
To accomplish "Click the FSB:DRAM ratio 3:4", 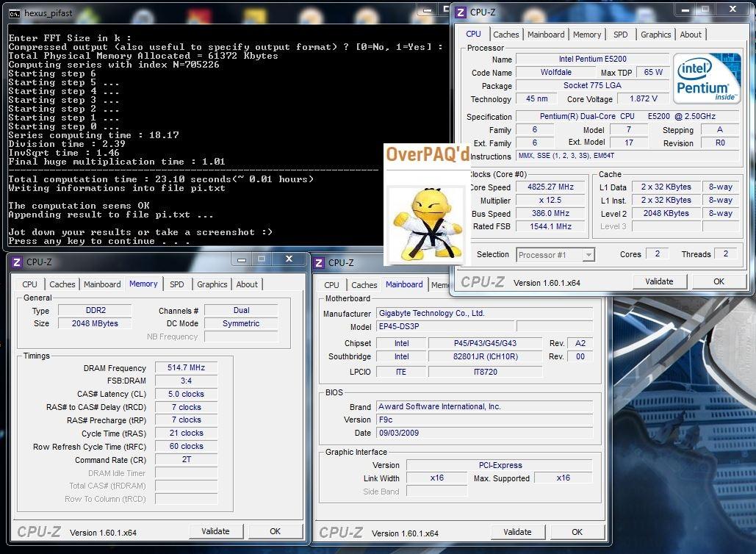I will coord(186,381).
